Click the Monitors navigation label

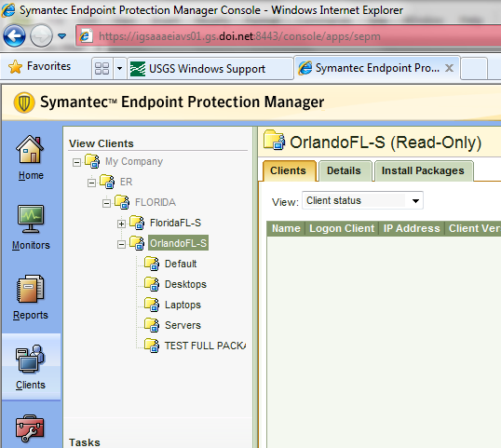(31, 245)
